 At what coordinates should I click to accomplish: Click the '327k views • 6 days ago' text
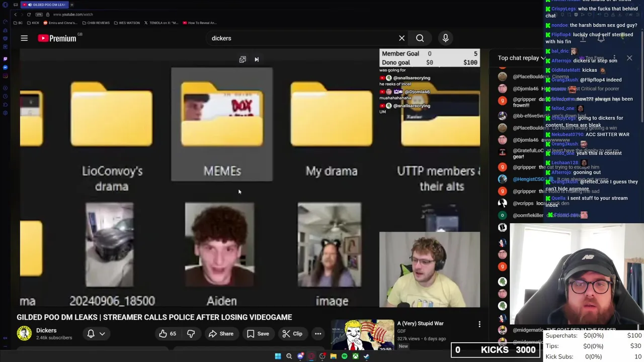[421, 338]
